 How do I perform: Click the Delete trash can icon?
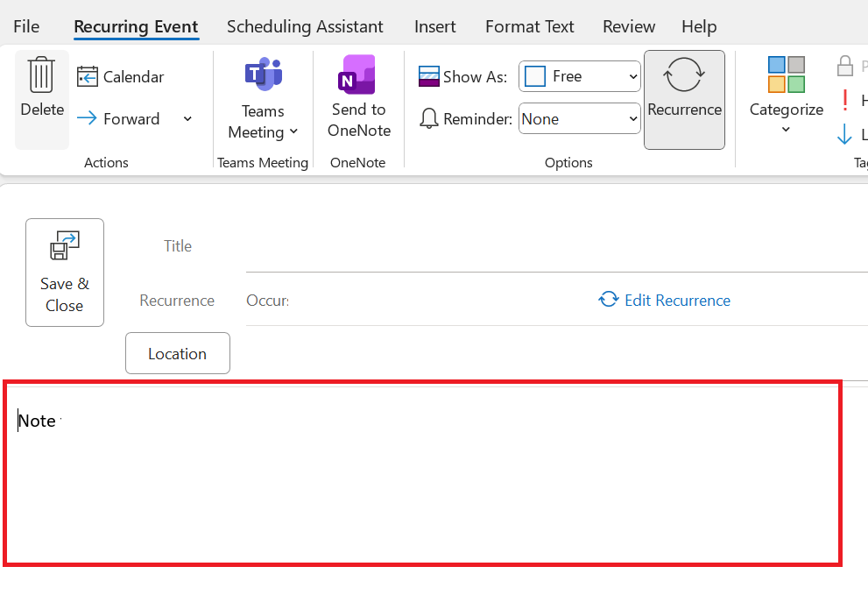coord(41,74)
